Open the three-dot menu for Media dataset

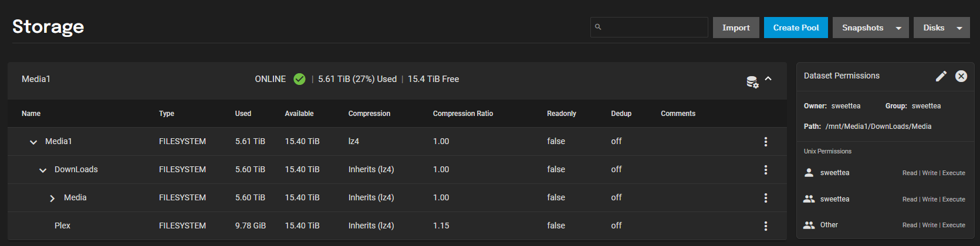click(766, 198)
